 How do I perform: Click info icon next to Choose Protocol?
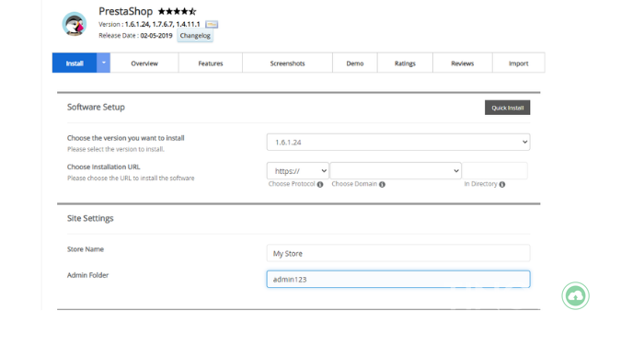(x=320, y=184)
